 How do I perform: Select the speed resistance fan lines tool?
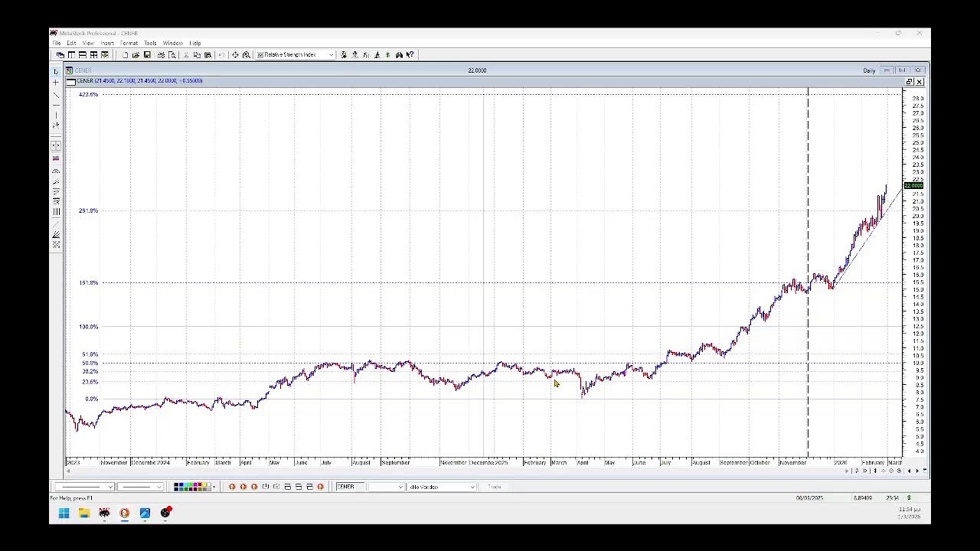pyautogui.click(x=56, y=234)
